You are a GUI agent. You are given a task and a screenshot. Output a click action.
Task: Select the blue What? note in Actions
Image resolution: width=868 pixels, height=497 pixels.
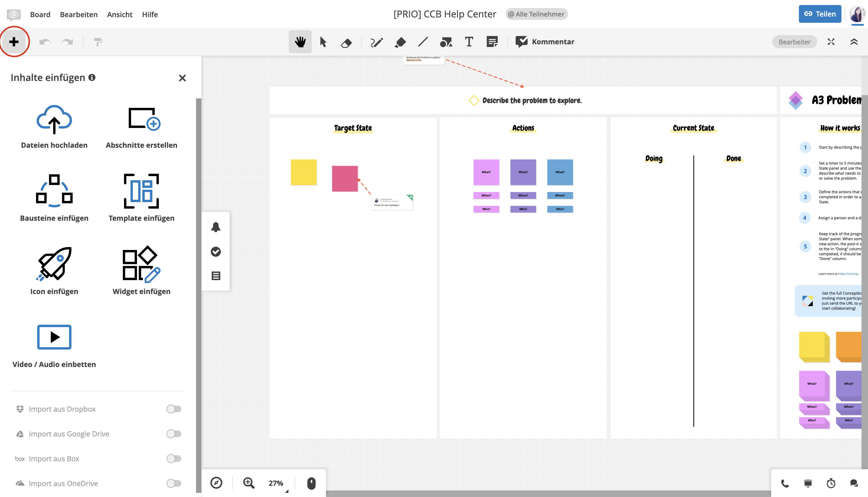point(560,172)
